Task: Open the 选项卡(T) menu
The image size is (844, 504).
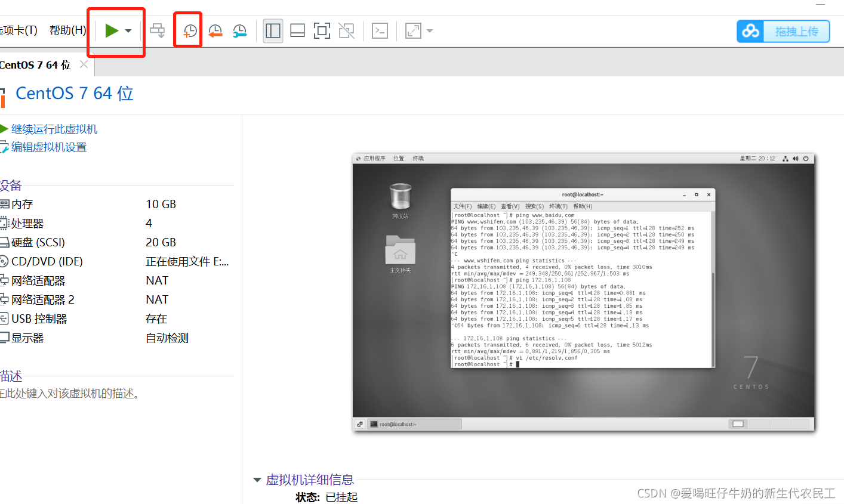Action: (18, 30)
